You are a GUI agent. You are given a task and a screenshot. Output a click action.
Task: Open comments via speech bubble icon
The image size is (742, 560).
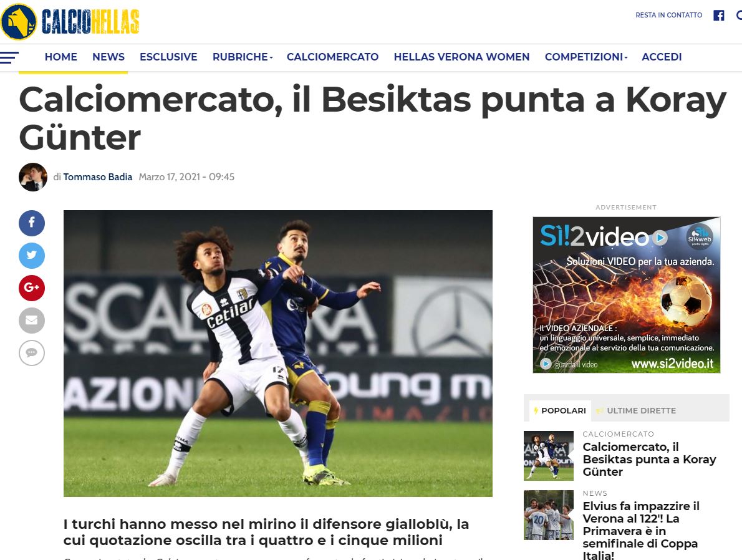[32, 353]
